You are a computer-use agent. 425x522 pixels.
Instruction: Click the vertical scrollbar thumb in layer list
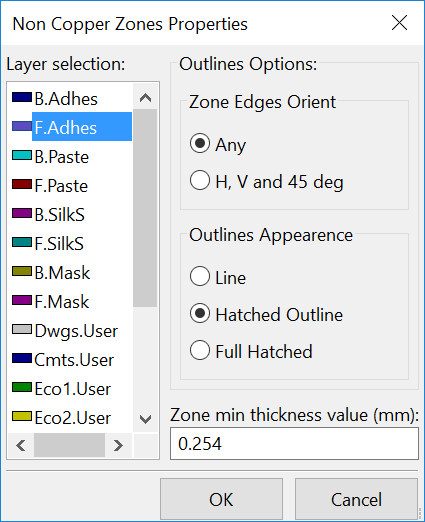point(145,208)
